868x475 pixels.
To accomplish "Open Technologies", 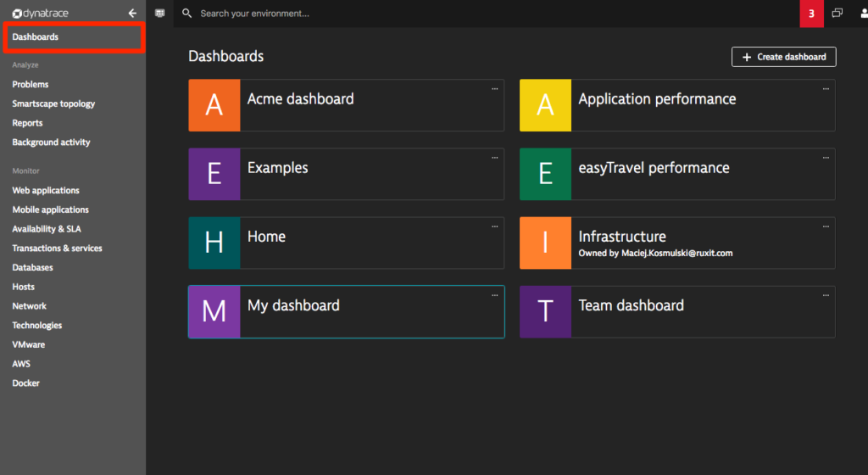I will pos(37,326).
